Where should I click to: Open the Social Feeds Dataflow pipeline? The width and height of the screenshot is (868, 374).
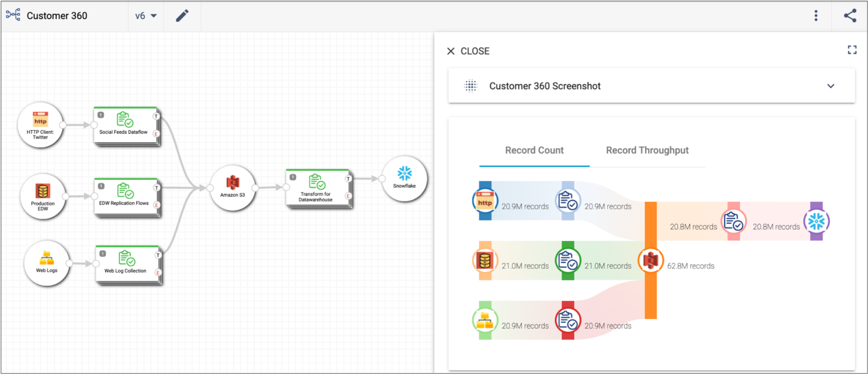point(125,126)
